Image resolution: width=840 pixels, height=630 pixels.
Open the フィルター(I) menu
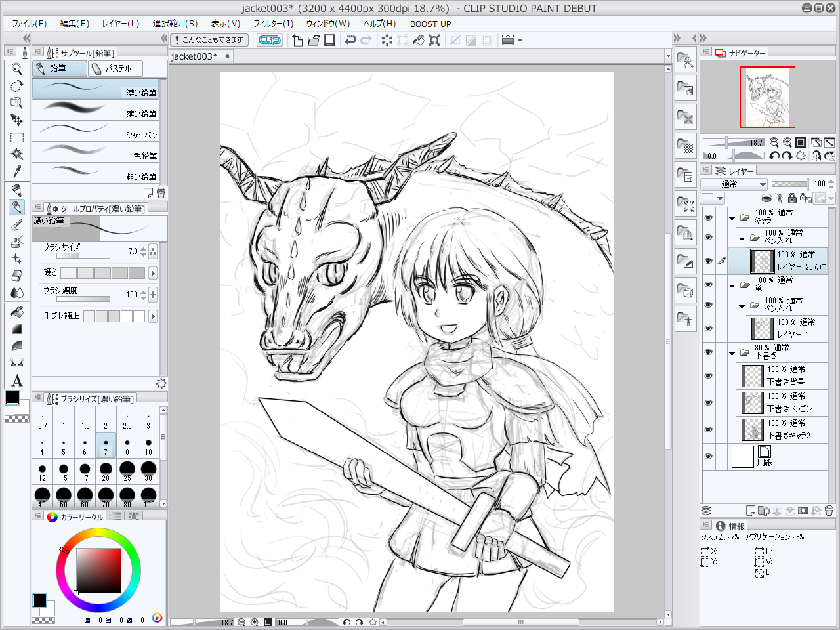point(274,24)
